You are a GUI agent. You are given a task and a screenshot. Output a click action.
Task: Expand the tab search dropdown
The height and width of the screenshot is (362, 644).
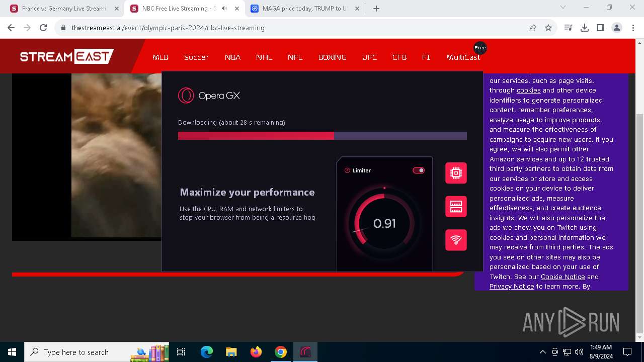(x=563, y=8)
